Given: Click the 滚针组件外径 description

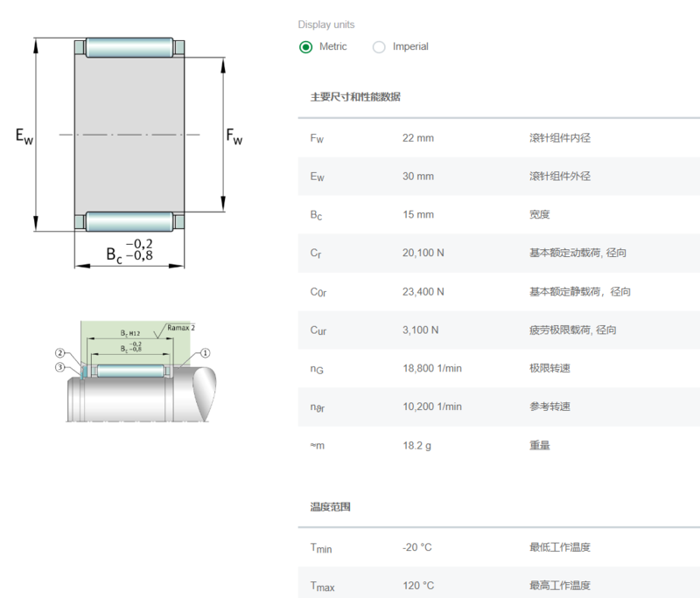Looking at the screenshot, I should point(560,177).
